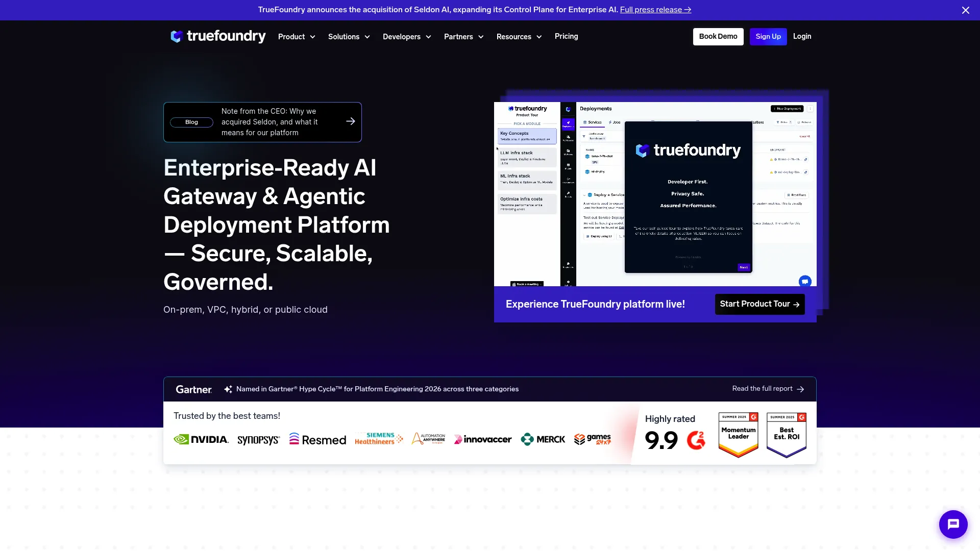
Task: Open the chat widget in bottom corner
Action: (x=953, y=524)
